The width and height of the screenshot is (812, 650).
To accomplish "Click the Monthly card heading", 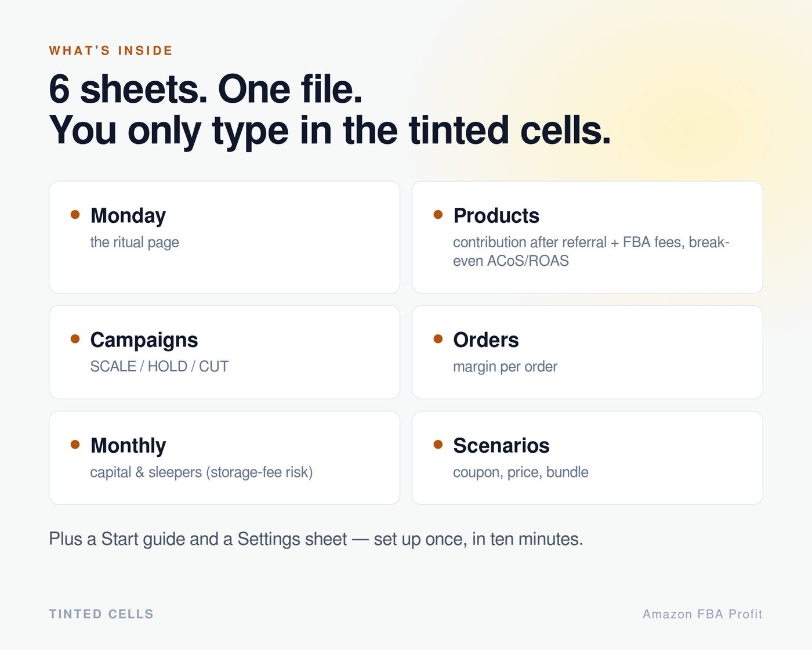I will click(128, 446).
